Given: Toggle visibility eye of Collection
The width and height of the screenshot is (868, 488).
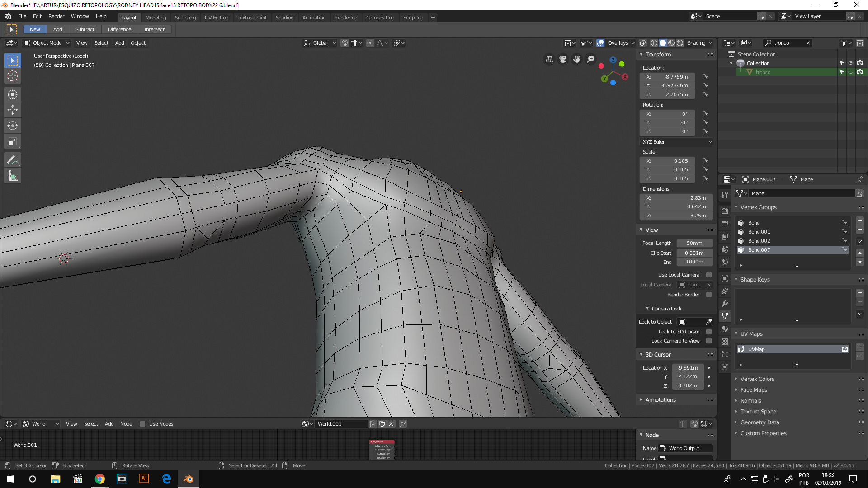Looking at the screenshot, I should [850, 63].
